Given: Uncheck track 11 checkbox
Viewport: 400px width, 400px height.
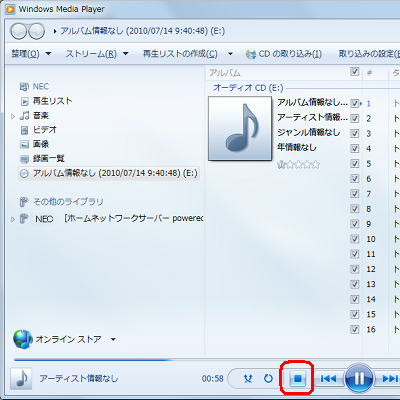Looking at the screenshot, I should tap(355, 254).
